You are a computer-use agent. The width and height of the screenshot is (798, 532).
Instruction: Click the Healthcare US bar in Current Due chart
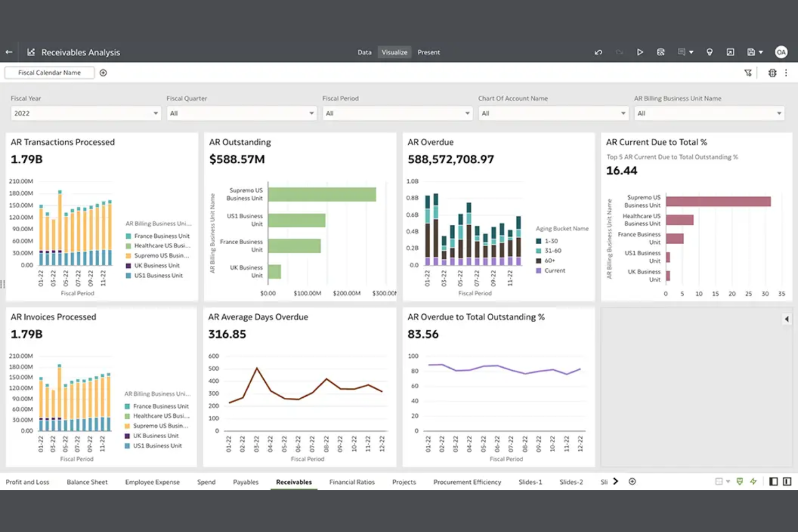(679, 220)
